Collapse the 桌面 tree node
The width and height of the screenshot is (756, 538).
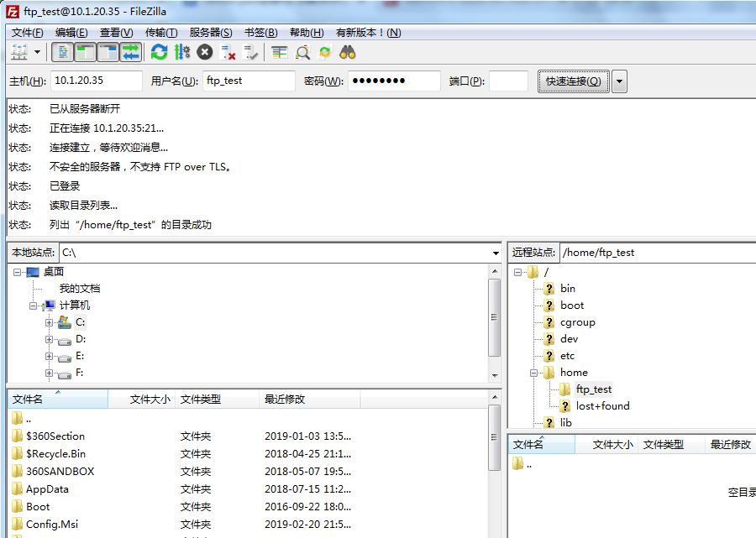click(x=17, y=272)
